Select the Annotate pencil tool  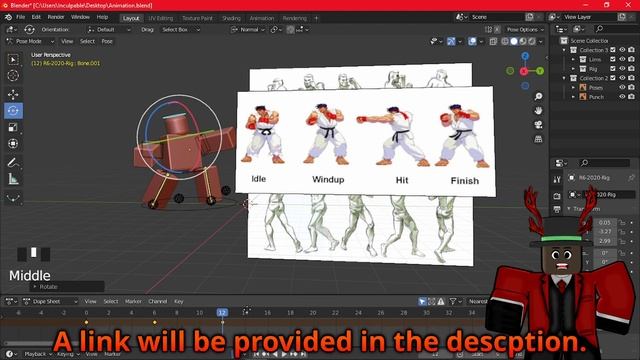pos(13,162)
